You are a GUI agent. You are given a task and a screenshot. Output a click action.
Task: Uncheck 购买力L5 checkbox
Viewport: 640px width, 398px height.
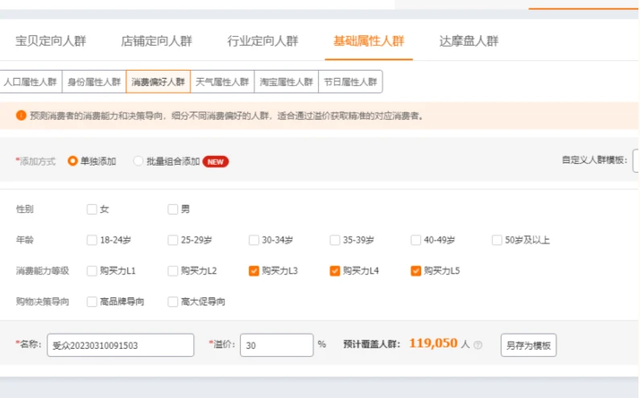point(416,271)
